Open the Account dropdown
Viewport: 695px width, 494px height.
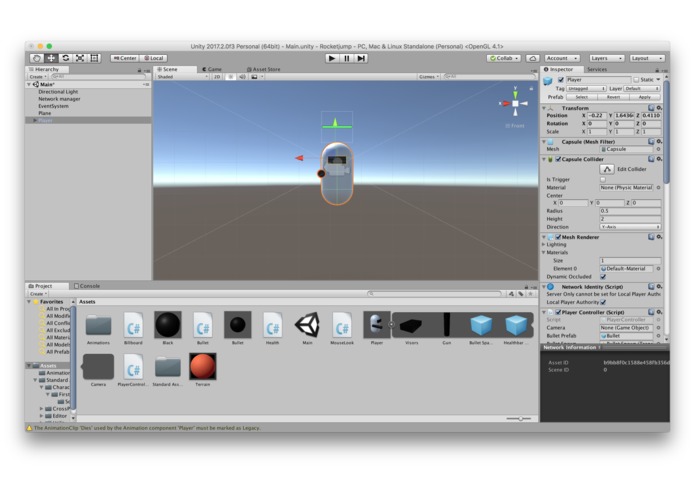(x=562, y=58)
